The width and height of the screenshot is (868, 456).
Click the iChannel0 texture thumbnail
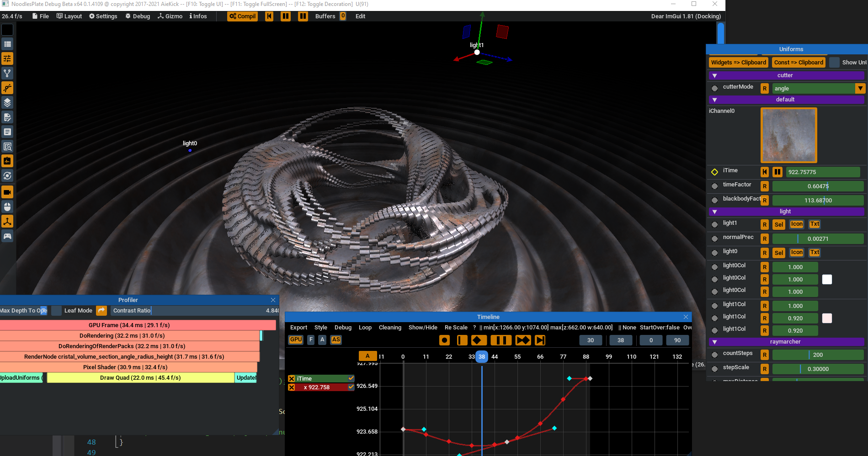click(x=788, y=135)
